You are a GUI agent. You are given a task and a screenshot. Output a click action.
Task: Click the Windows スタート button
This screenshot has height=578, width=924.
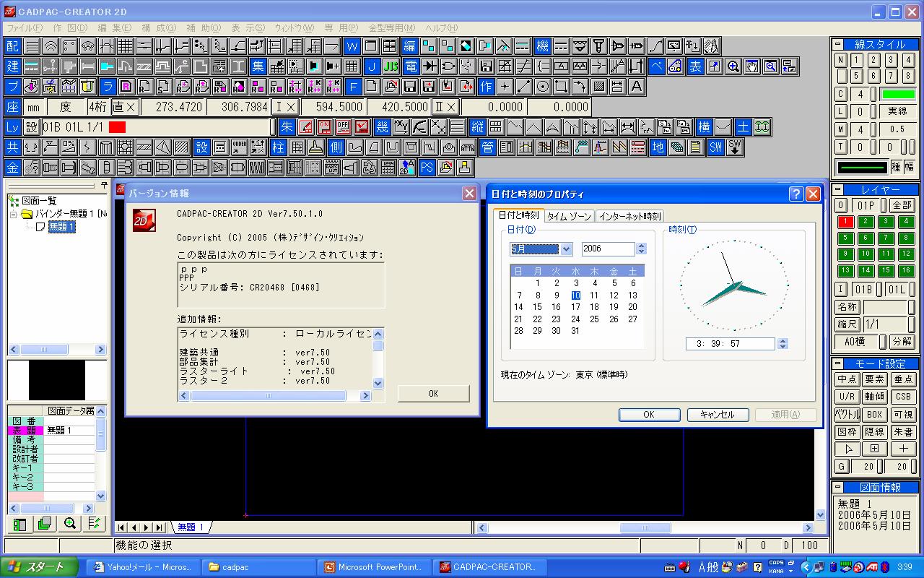coord(39,567)
